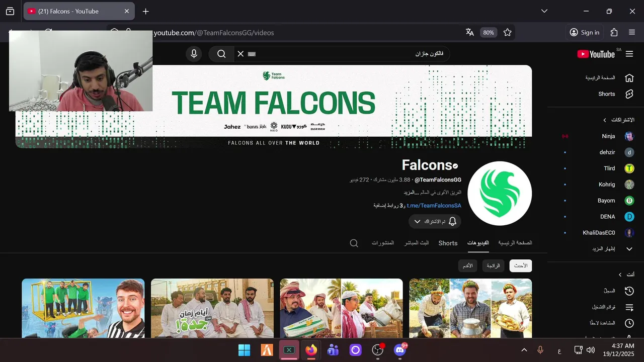Screen dimensions: 644x362
Task: Expand the الاشتراكات section chevron
Action: point(605,120)
